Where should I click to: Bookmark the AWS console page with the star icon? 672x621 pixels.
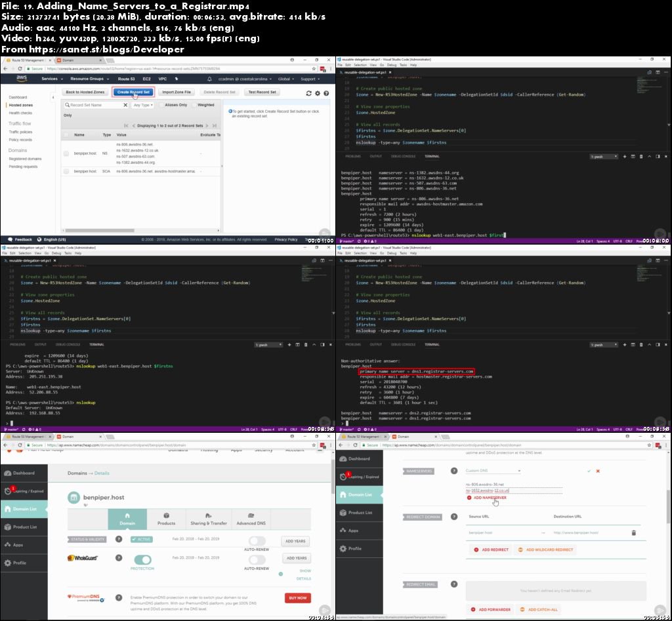click(314, 68)
